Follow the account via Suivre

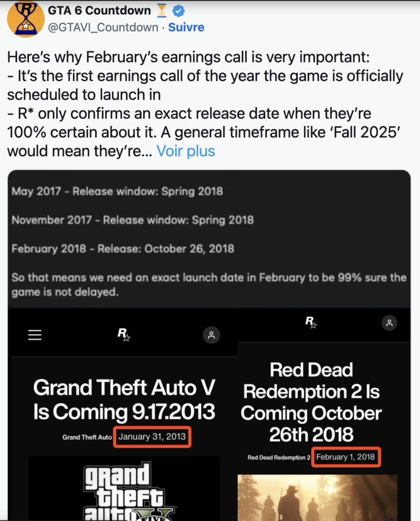click(x=186, y=27)
